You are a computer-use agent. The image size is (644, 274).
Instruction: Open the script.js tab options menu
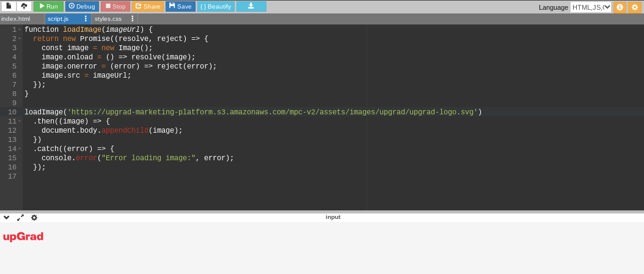point(86,18)
